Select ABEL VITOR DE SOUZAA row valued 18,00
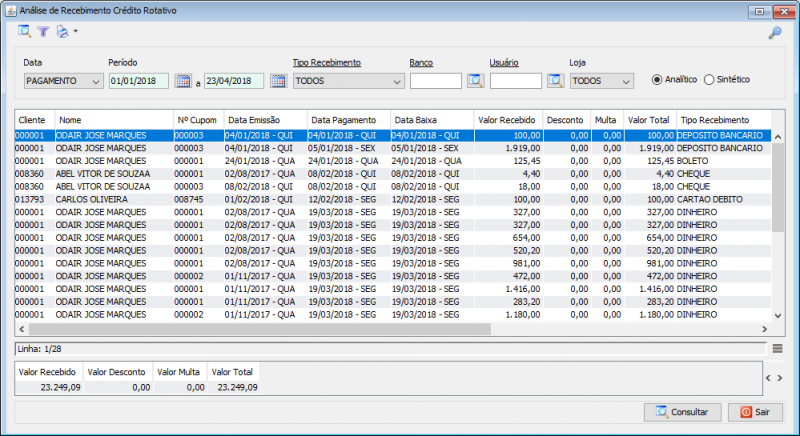Viewport: 800px width, 436px height. (393, 187)
